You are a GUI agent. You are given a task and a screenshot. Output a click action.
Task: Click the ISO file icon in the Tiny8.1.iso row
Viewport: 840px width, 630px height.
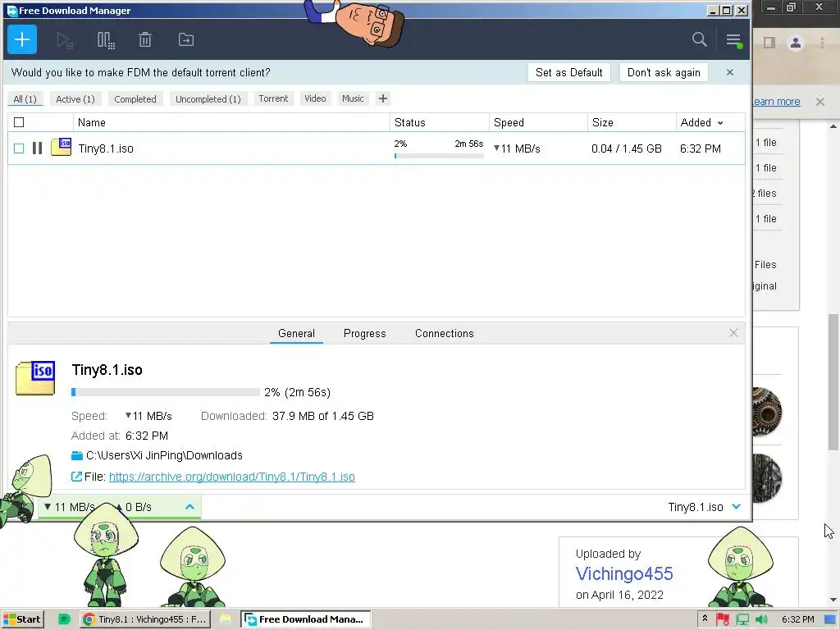pyautogui.click(x=61, y=147)
